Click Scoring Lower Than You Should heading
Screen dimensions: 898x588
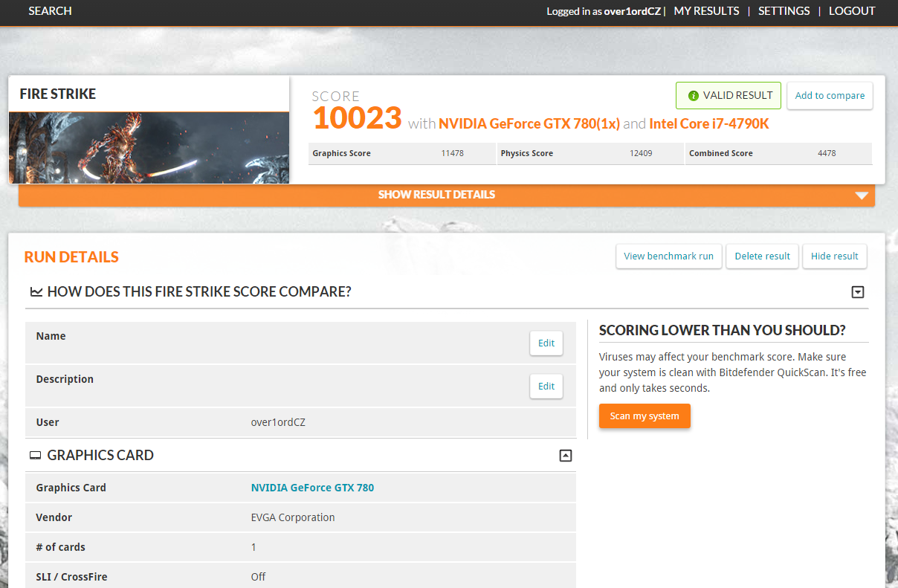coord(723,330)
